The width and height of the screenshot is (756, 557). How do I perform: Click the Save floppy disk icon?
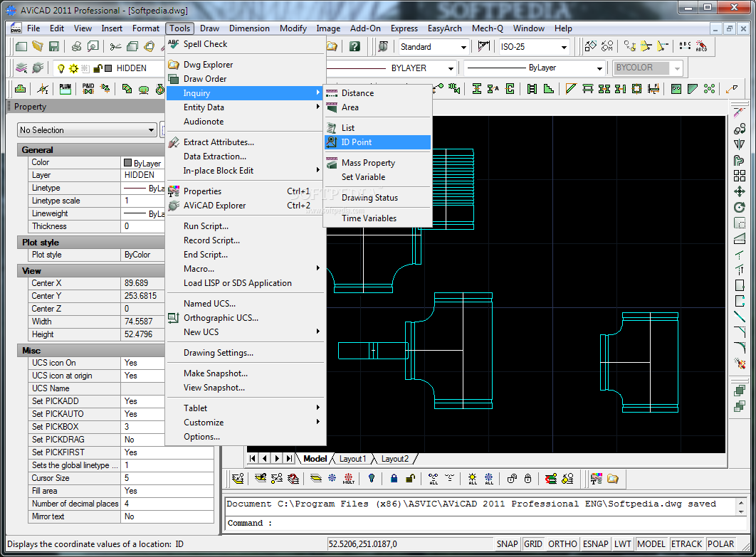tap(54, 46)
